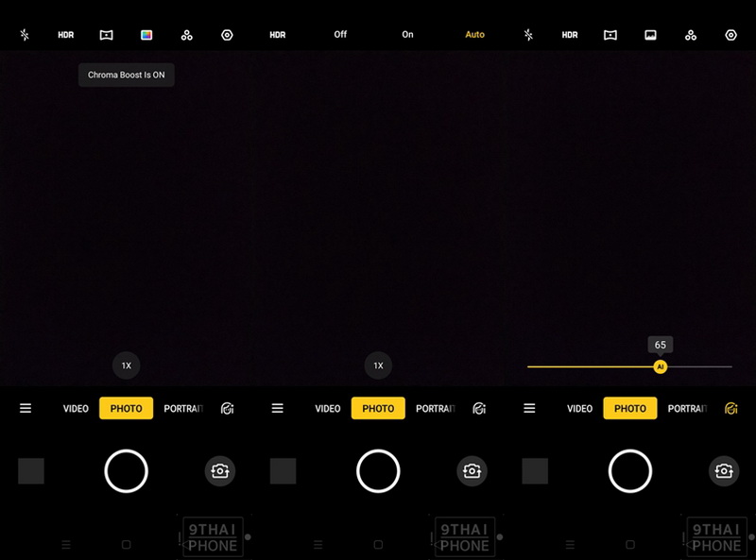Tap 1X zoom in Chroma Boost ON screen
Viewport: 756px width, 560px height.
click(x=127, y=365)
